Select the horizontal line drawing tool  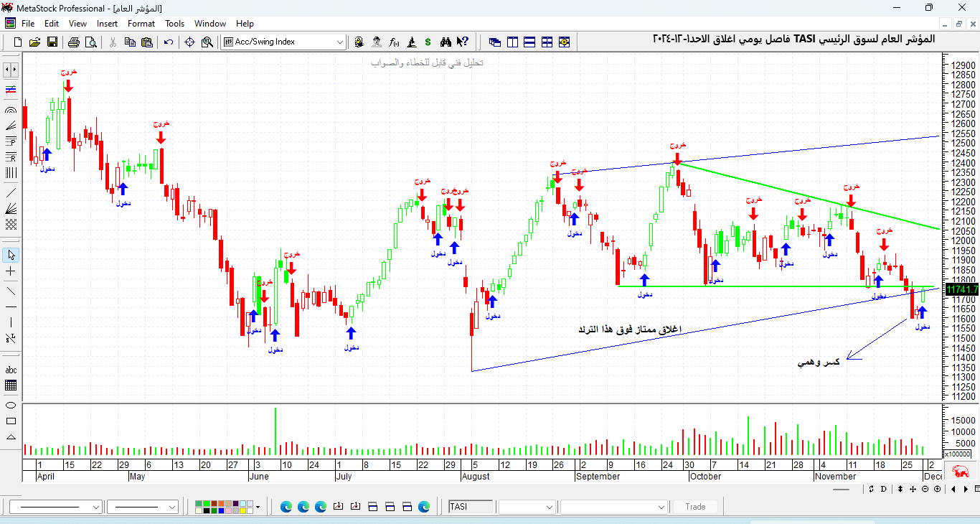point(11,307)
